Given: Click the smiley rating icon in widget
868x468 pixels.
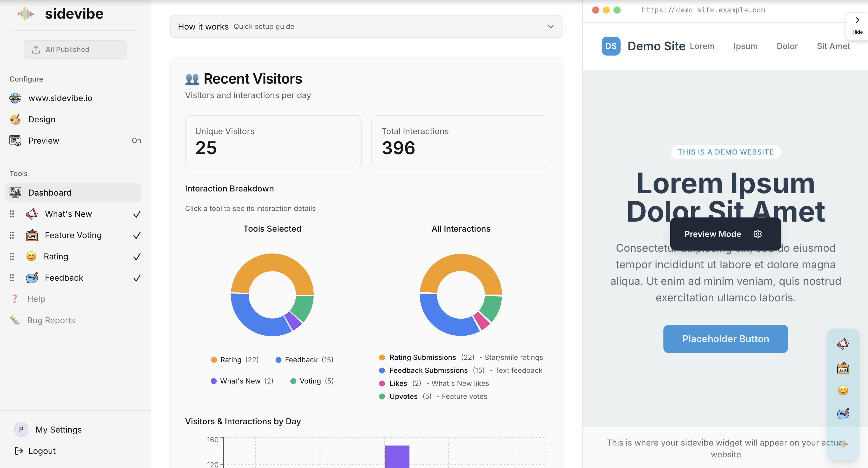Looking at the screenshot, I should pos(843,390).
